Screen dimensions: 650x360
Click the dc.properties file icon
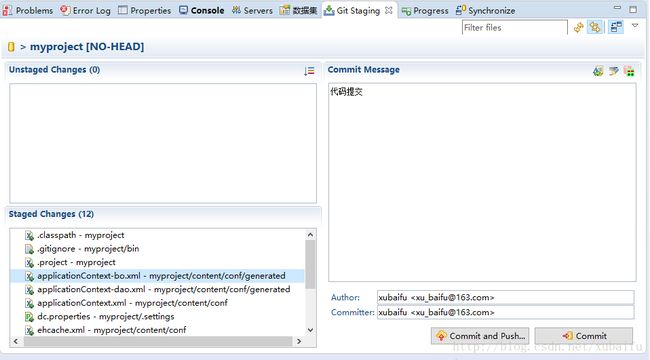[29, 317]
